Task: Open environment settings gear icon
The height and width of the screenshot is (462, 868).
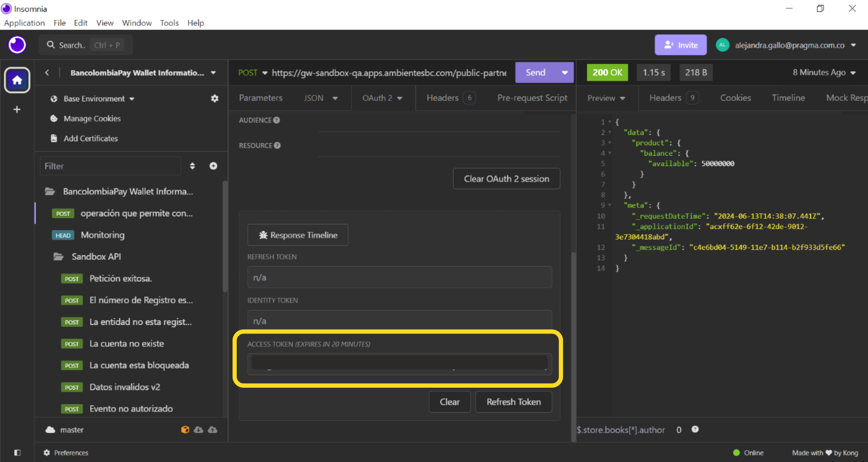Action: (x=215, y=98)
